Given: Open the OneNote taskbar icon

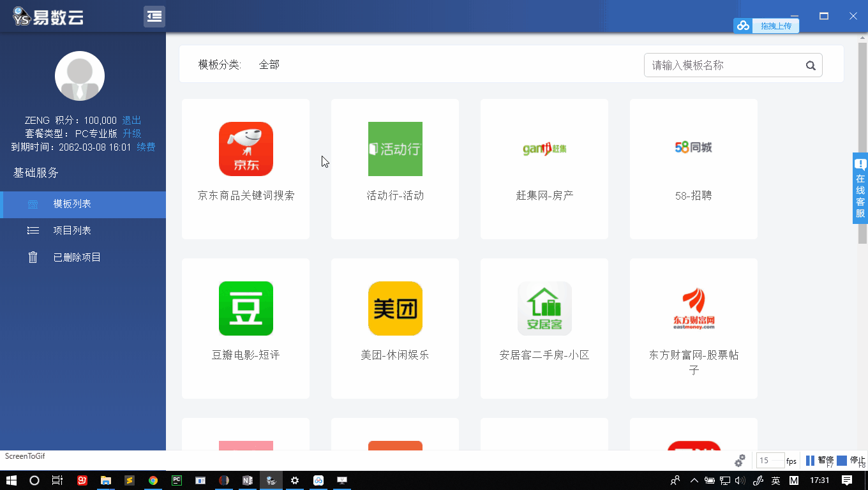Looking at the screenshot, I should [248, 480].
